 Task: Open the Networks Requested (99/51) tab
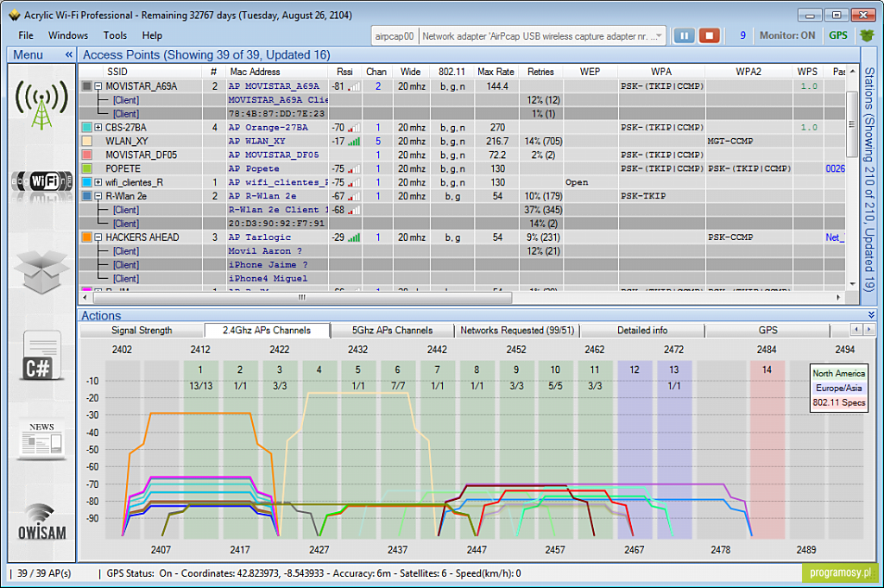point(517,331)
